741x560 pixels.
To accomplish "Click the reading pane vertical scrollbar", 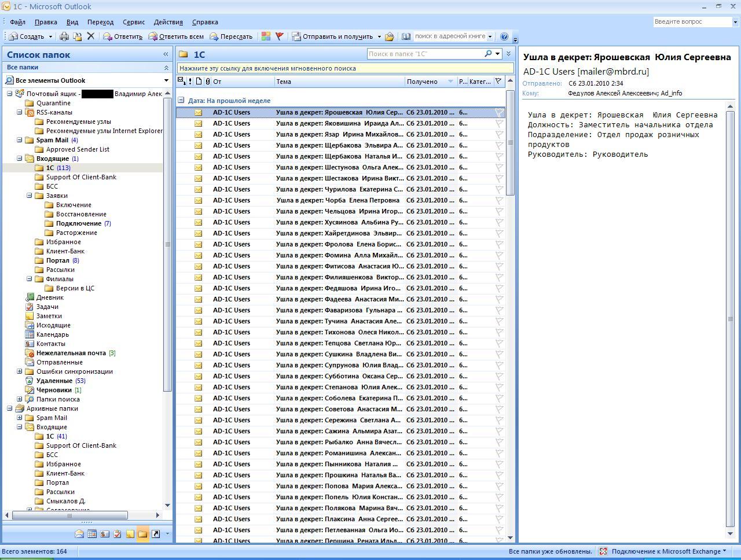I will [731, 318].
